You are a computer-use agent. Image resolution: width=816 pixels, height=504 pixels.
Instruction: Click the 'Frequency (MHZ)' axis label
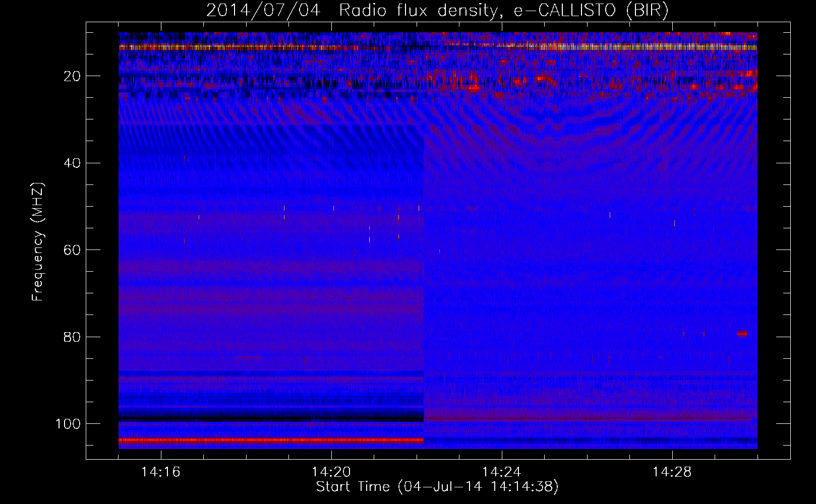38,241
